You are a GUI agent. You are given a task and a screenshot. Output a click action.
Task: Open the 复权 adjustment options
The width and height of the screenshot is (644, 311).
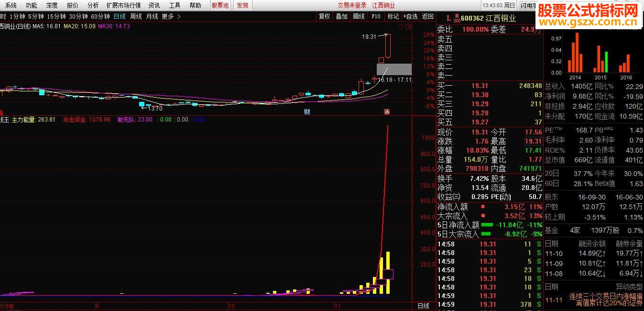pyautogui.click(x=324, y=16)
